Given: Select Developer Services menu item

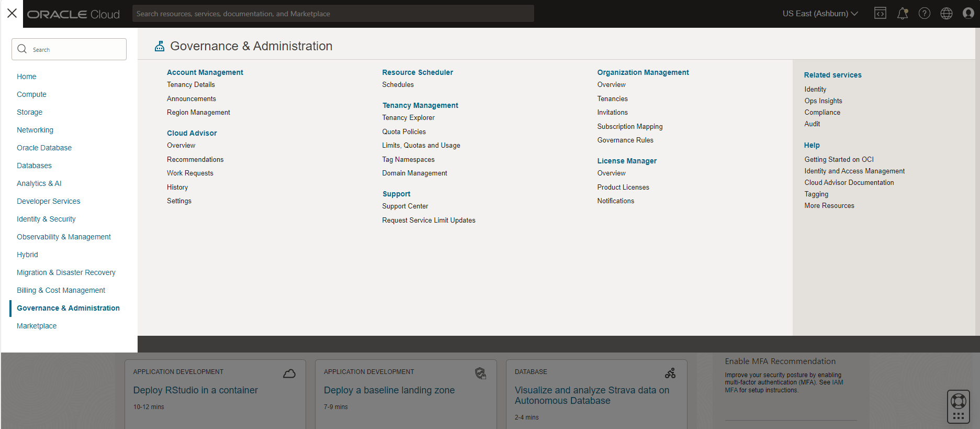Looking at the screenshot, I should tap(49, 201).
